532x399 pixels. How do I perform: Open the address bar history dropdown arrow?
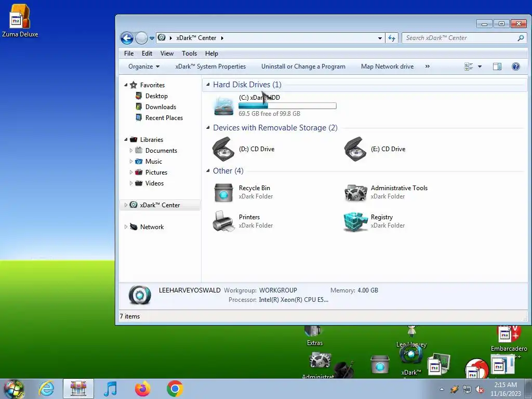[380, 38]
